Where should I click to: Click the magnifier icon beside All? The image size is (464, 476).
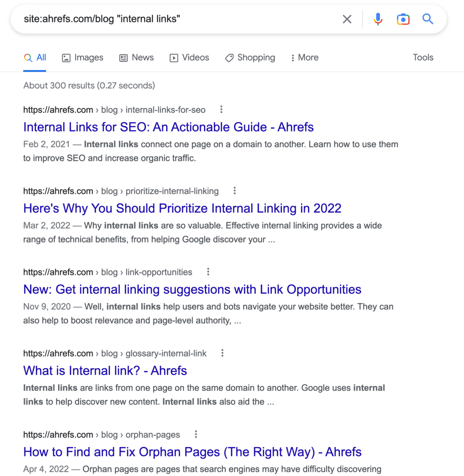[28, 58]
